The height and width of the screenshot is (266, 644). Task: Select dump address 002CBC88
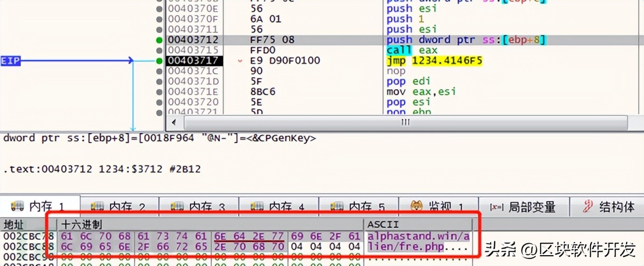pos(28,246)
